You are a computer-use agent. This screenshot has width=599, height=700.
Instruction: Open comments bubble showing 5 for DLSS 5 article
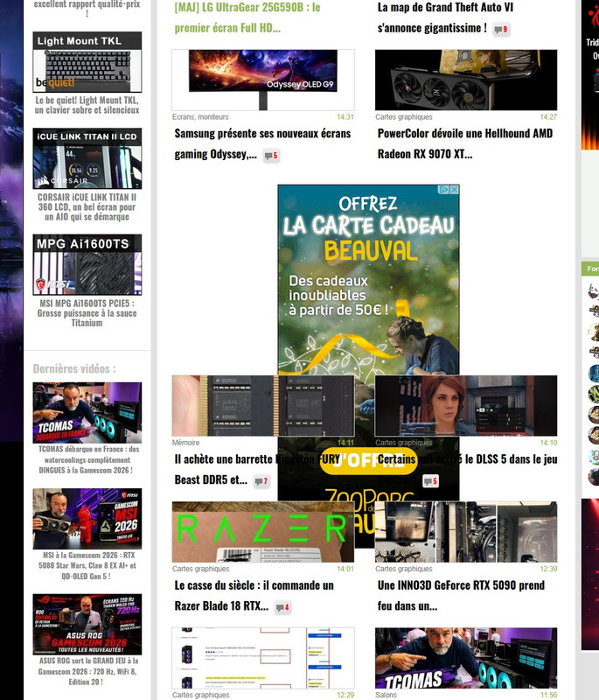pos(430,481)
